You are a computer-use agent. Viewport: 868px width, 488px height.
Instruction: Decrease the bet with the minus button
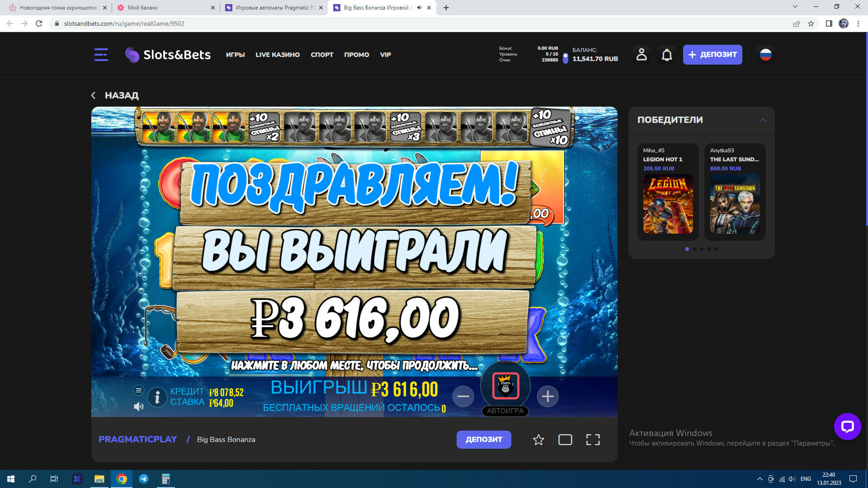coord(463,396)
